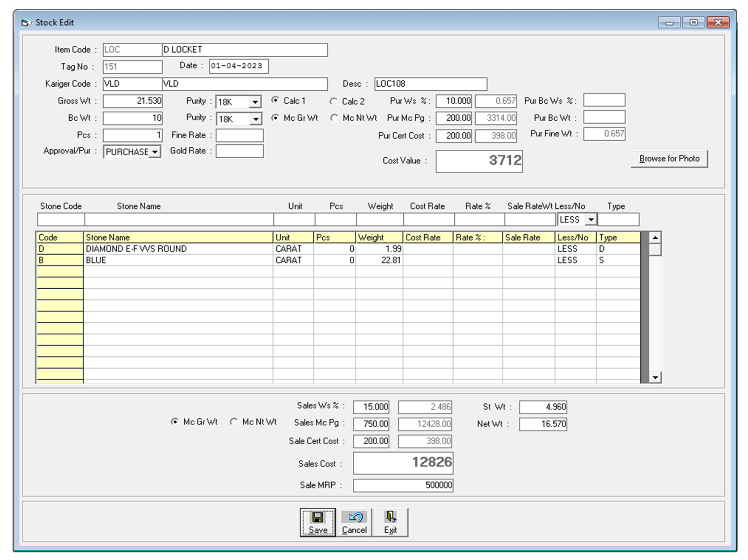Click the Kariger Code VLD field
This screenshot has width=748, height=560.
coord(132,84)
